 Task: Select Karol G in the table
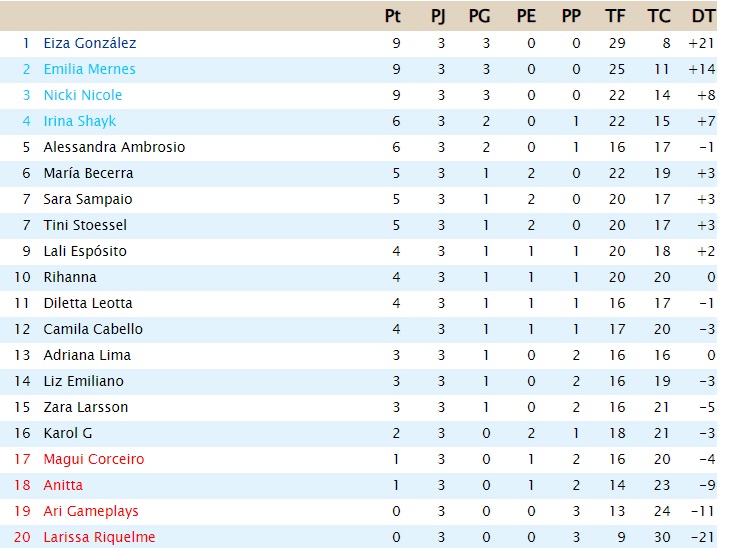click(68, 433)
